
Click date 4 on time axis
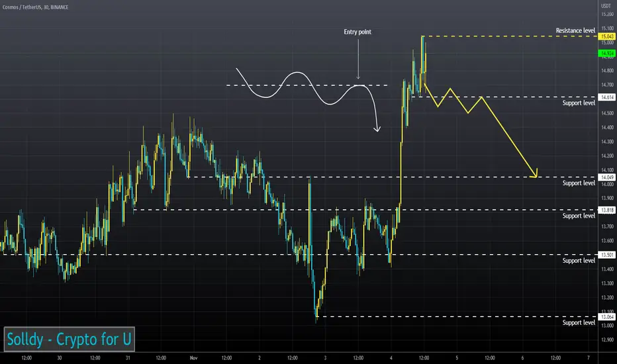click(391, 357)
